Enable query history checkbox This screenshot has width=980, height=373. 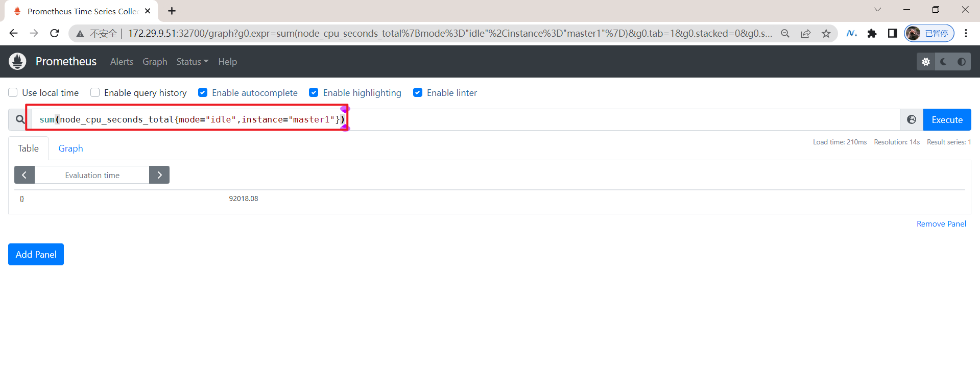[95, 92]
